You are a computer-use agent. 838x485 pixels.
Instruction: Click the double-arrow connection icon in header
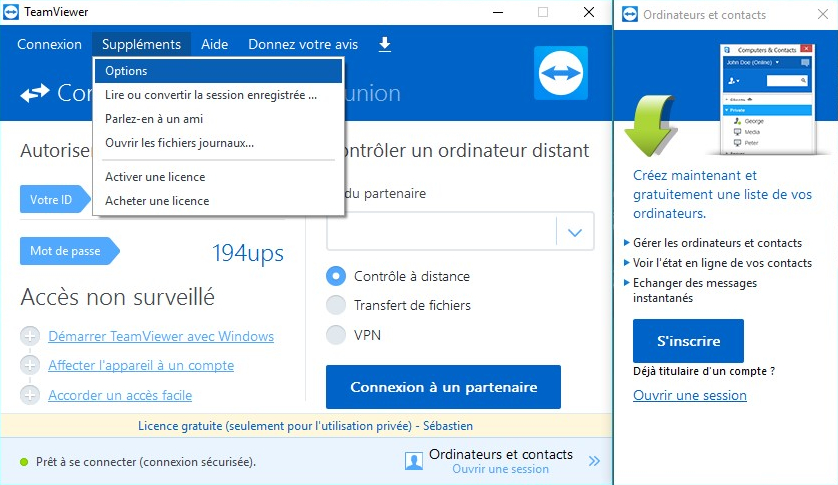pyautogui.click(x=35, y=93)
